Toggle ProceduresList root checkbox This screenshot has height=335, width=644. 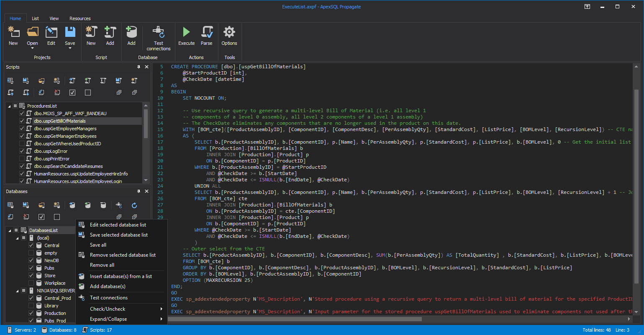(15, 106)
